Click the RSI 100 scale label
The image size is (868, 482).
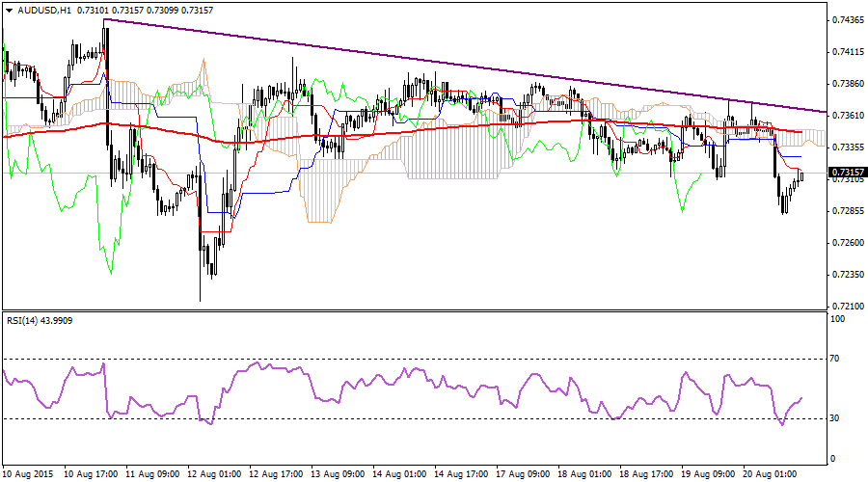pos(837,319)
